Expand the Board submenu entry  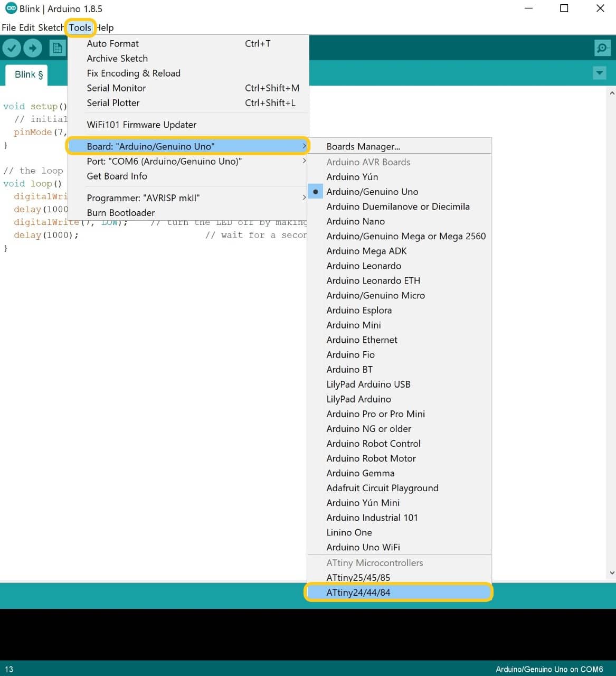click(x=188, y=146)
